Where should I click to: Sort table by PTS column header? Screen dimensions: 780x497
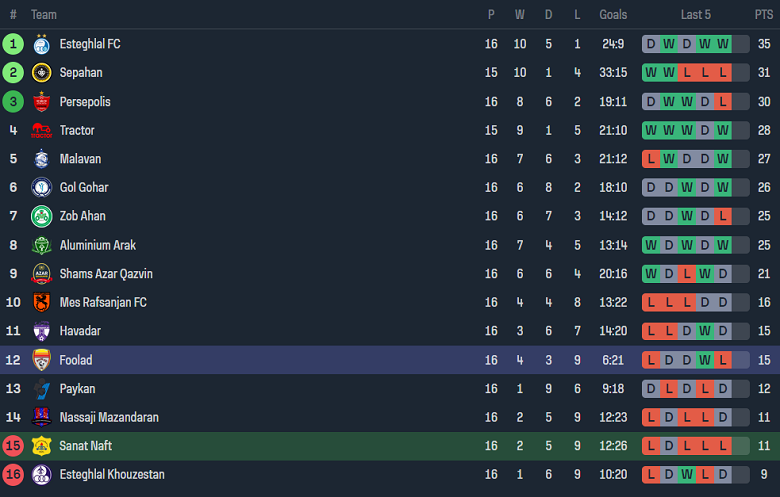[x=764, y=14]
